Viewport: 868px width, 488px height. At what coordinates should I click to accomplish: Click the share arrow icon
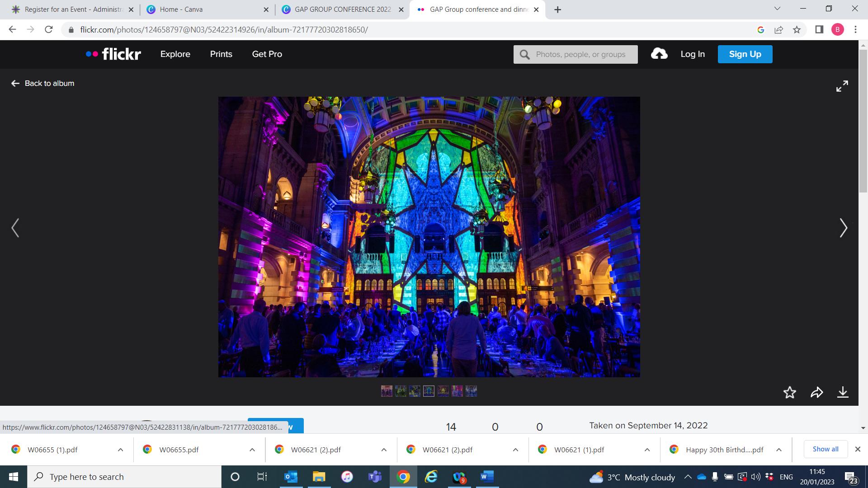coord(816,392)
